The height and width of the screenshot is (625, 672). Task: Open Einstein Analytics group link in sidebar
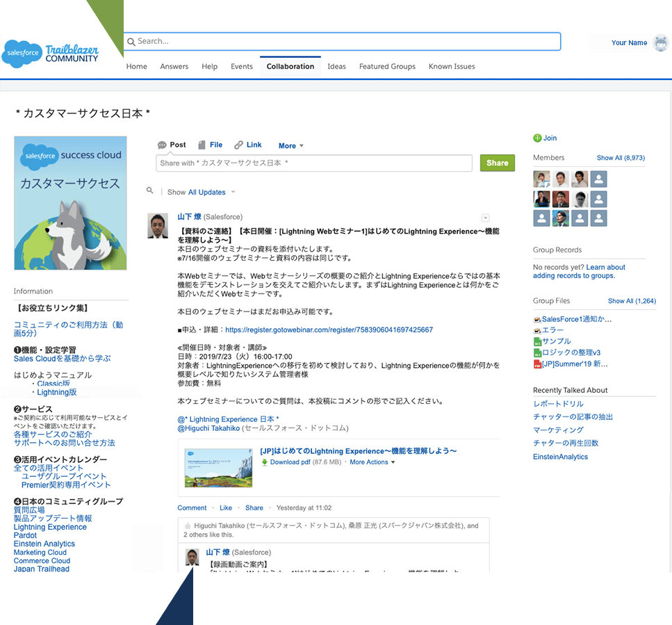(x=44, y=544)
